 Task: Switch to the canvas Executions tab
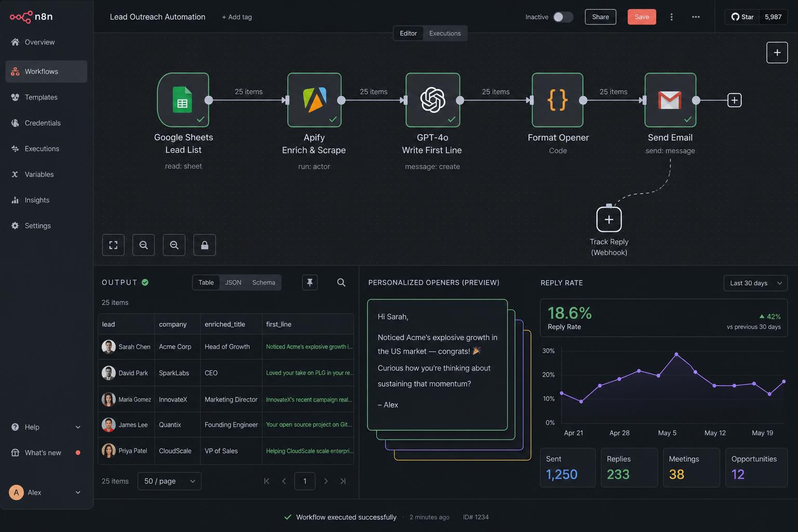pyautogui.click(x=445, y=33)
